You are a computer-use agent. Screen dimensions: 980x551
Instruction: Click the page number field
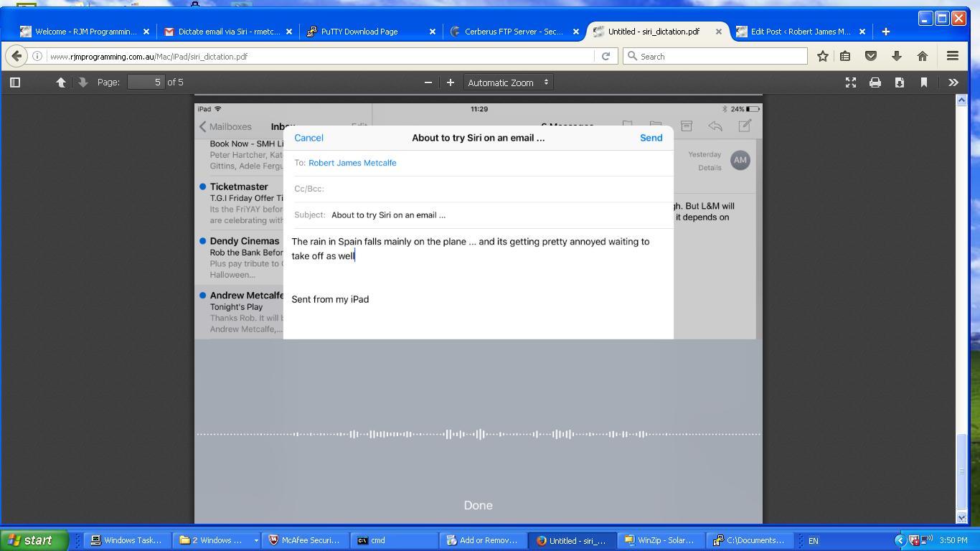pyautogui.click(x=146, y=83)
